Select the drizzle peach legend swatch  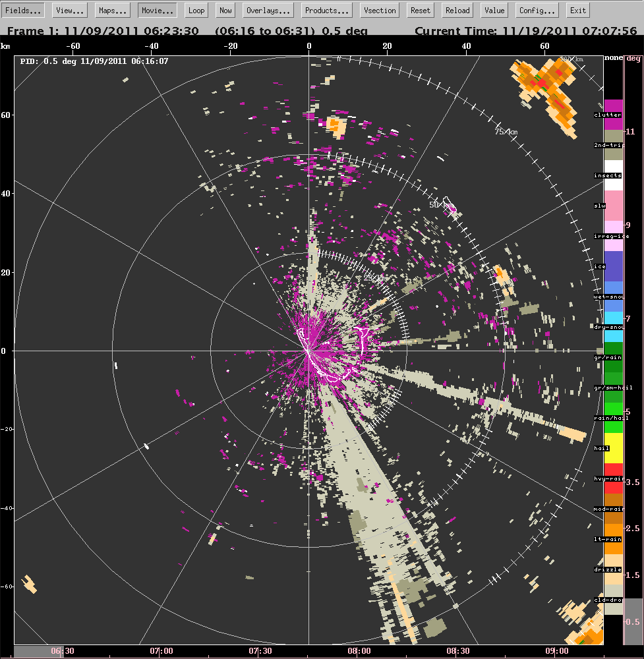point(613,569)
